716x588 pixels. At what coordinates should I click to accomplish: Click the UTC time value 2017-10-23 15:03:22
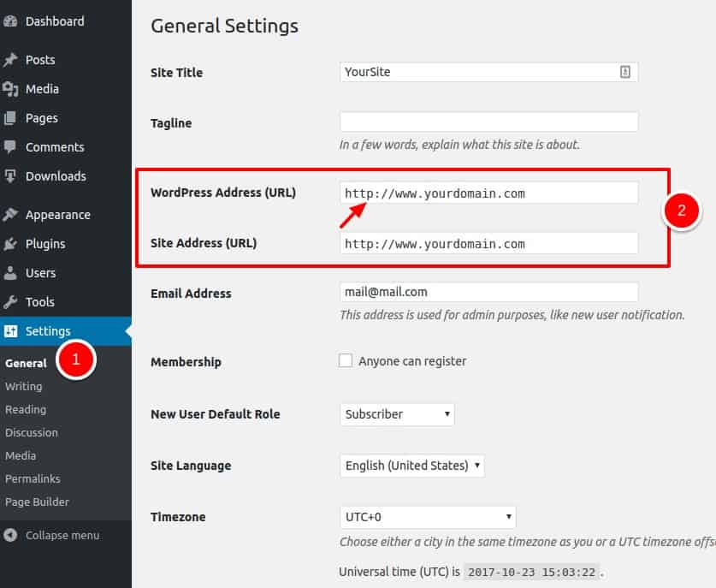coord(531,572)
